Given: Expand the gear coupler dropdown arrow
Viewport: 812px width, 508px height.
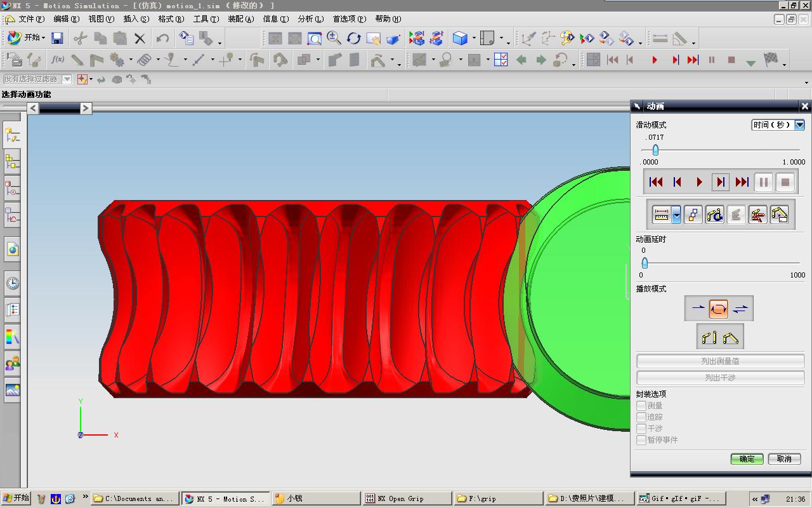Looking at the screenshot, I should pyautogui.click(x=130, y=60).
